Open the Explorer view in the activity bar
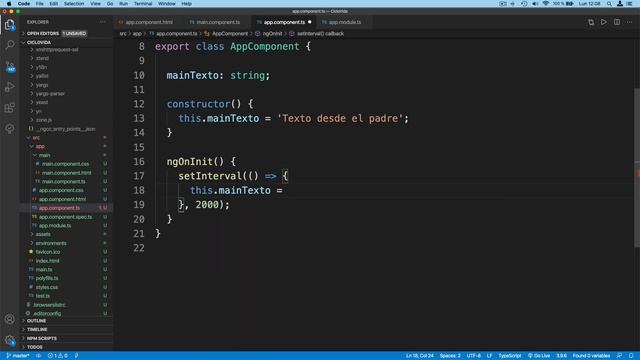The image size is (640, 360). tap(10, 25)
